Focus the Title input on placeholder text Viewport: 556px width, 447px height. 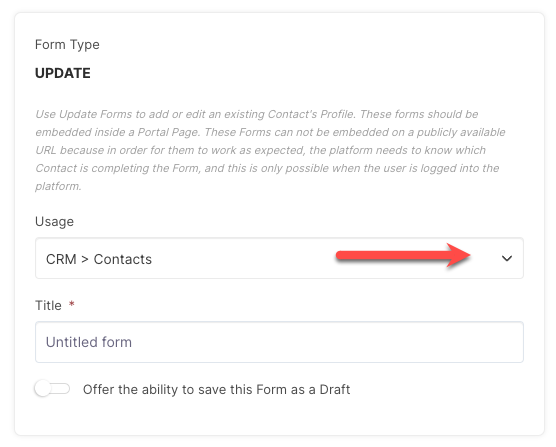89,342
